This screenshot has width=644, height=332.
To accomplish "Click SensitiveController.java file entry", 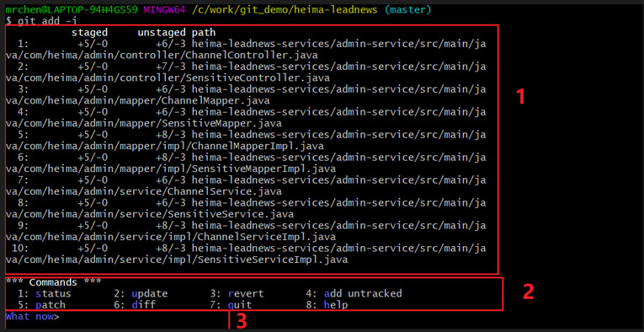I will 246,72.
